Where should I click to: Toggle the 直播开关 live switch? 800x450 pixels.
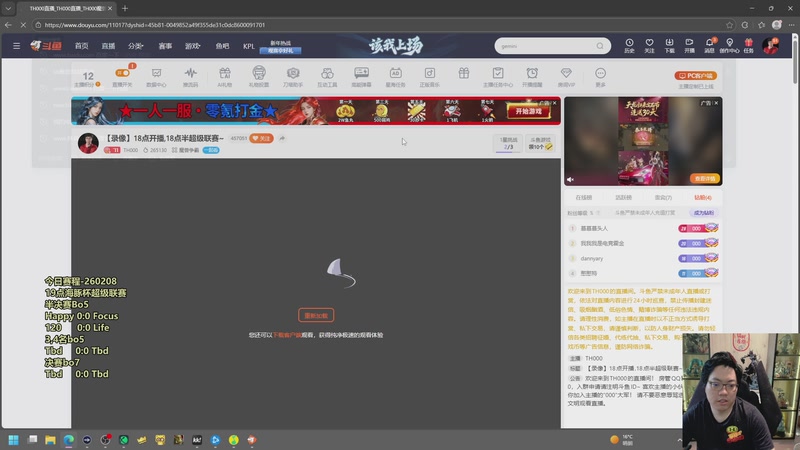[x=122, y=76]
